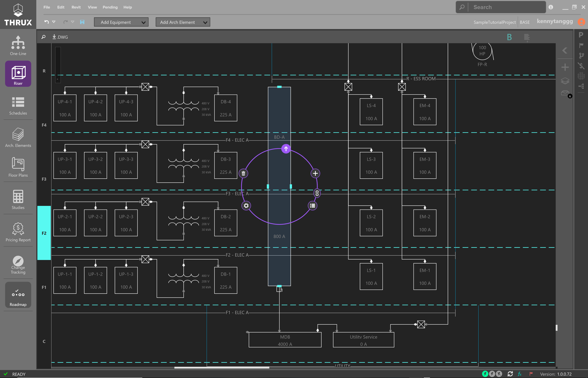Click the BASE label in the header
The height and width of the screenshot is (378, 588).
coord(525,22)
